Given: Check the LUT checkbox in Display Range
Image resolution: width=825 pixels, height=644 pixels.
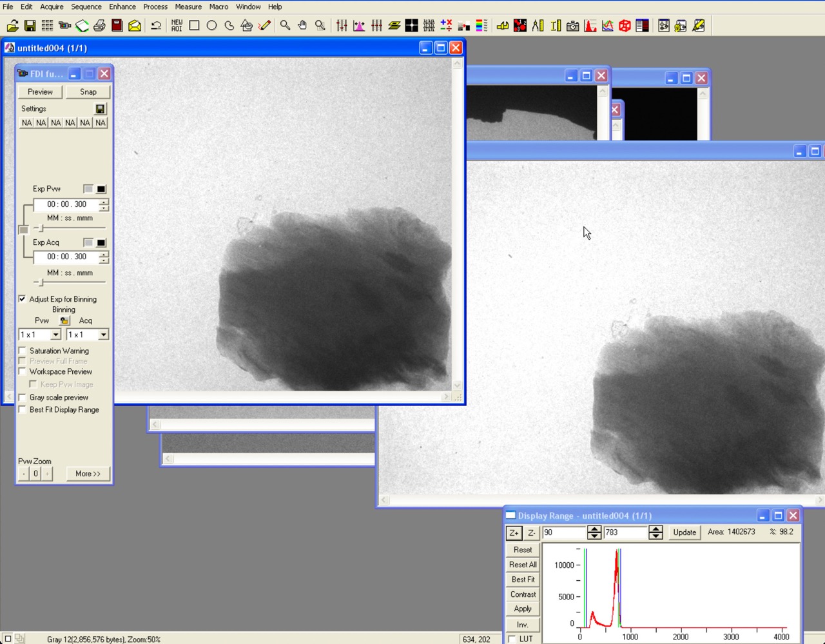Looking at the screenshot, I should pyautogui.click(x=512, y=639).
